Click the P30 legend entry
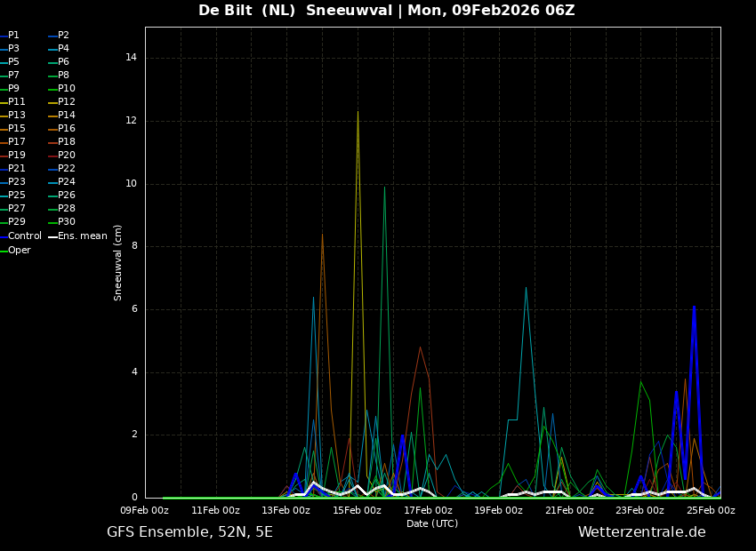Image resolution: width=756 pixels, height=551 pixels. (x=67, y=222)
